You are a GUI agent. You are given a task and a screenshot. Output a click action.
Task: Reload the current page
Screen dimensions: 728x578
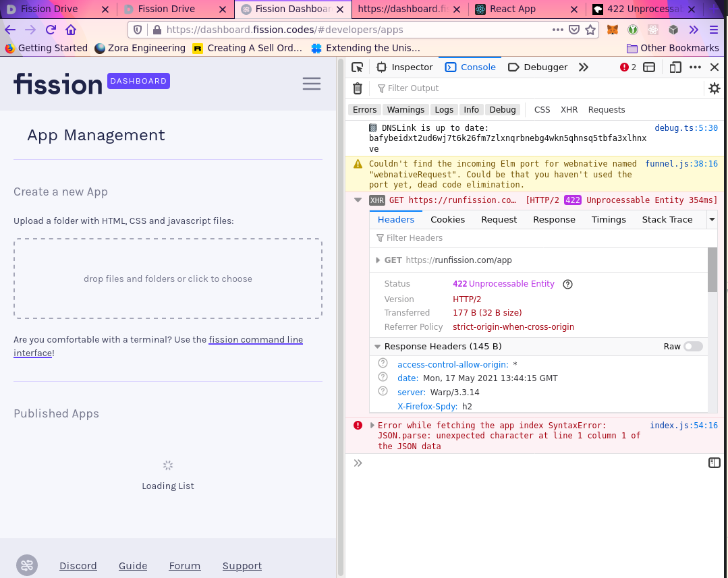[x=51, y=30]
